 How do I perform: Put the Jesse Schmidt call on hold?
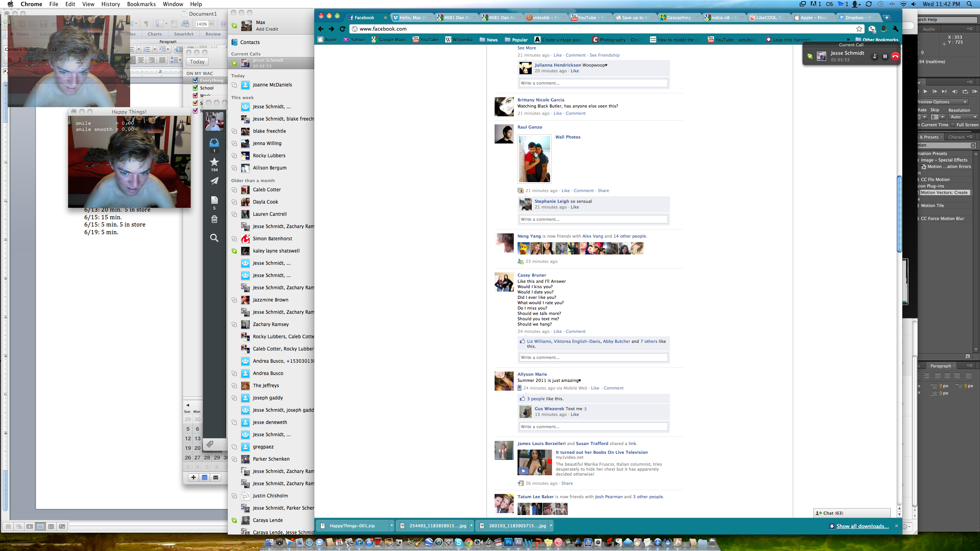click(x=885, y=56)
